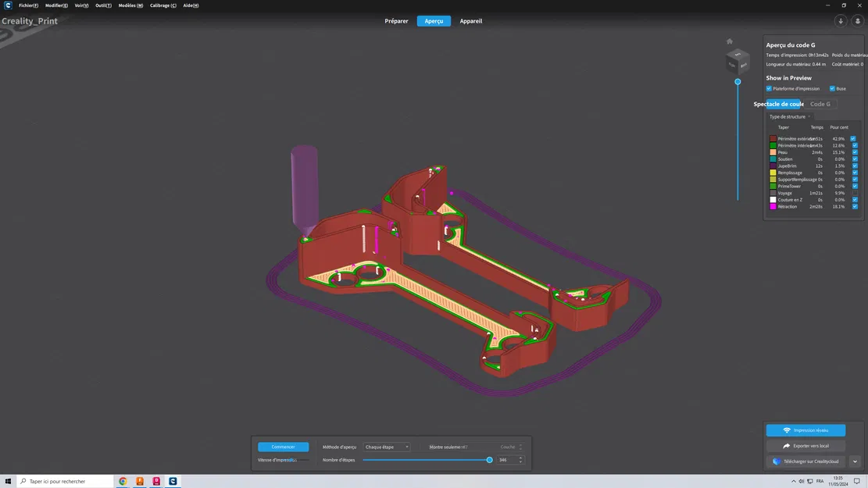Click the home view icon above the cube
This screenshot has width=868, height=488.
click(x=730, y=41)
